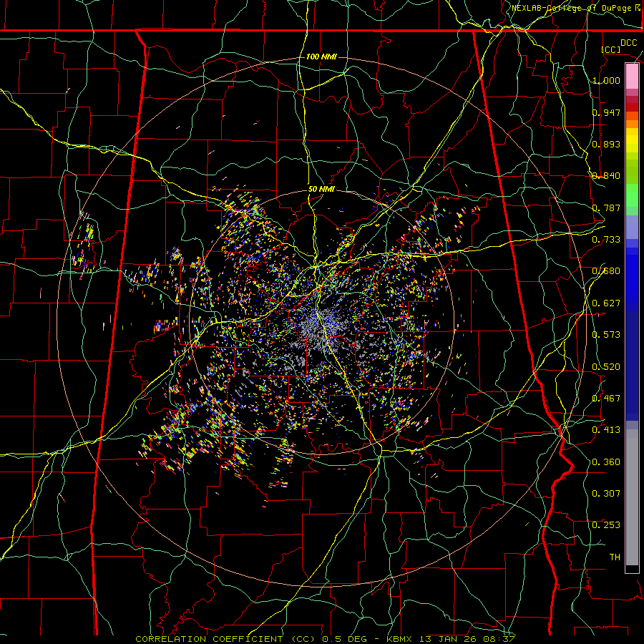Click the gray segment of the color bar

point(632,497)
